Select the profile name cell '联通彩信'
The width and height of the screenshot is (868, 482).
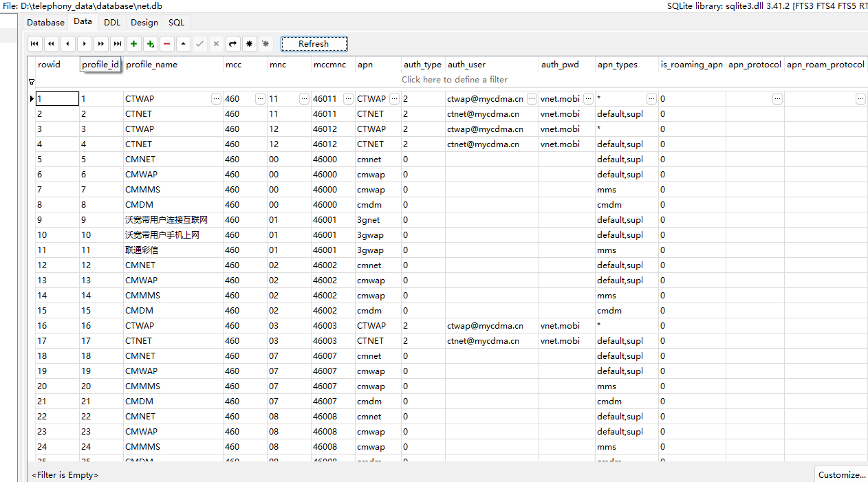click(173, 250)
